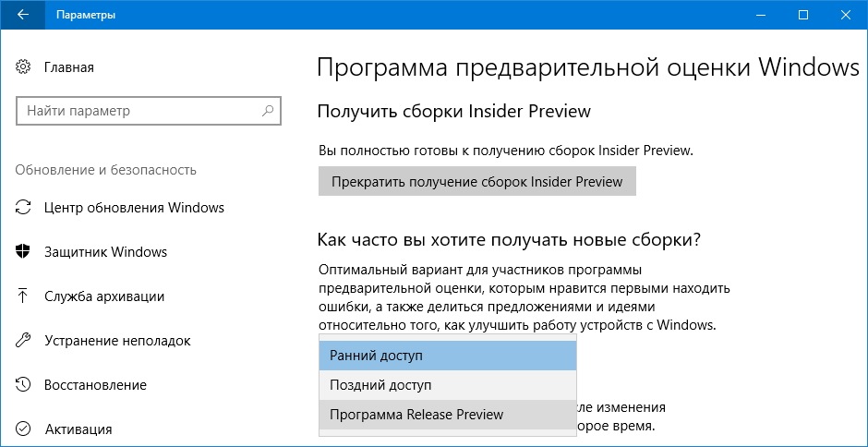Image resolution: width=868 pixels, height=447 pixels.
Task: Click the Служба архивации upload arrow icon
Action: pyautogui.click(x=23, y=296)
